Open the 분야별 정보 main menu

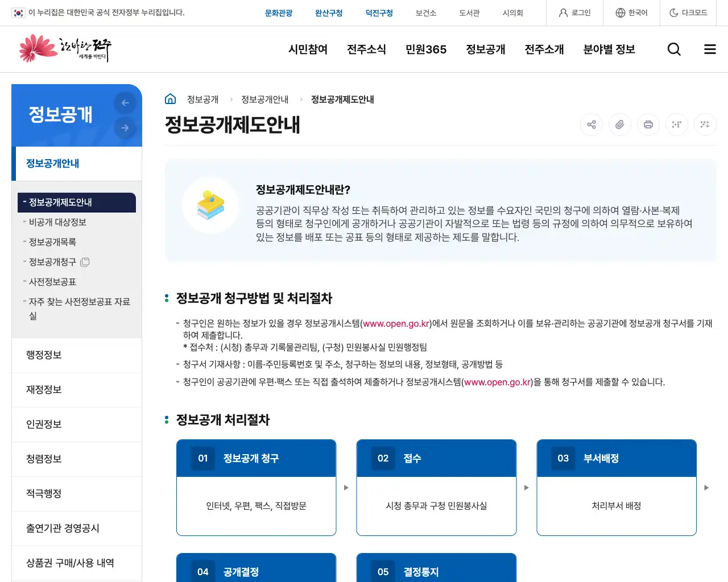[609, 49]
